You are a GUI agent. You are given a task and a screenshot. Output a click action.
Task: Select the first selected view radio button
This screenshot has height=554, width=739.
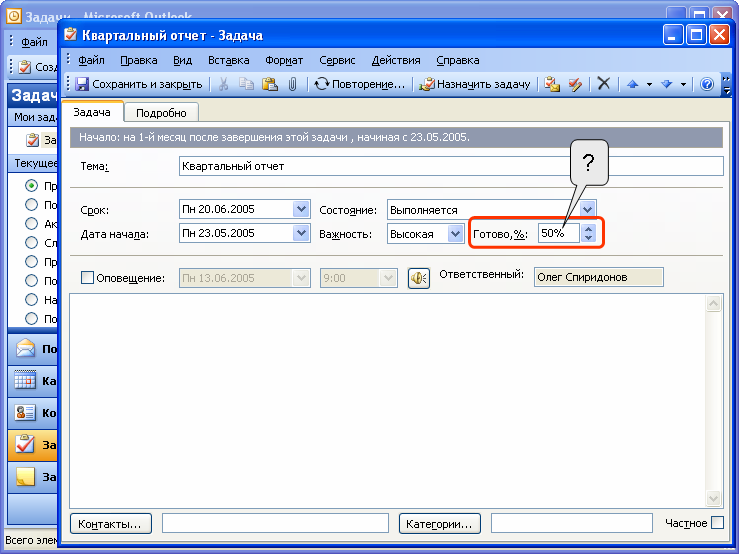[31, 186]
